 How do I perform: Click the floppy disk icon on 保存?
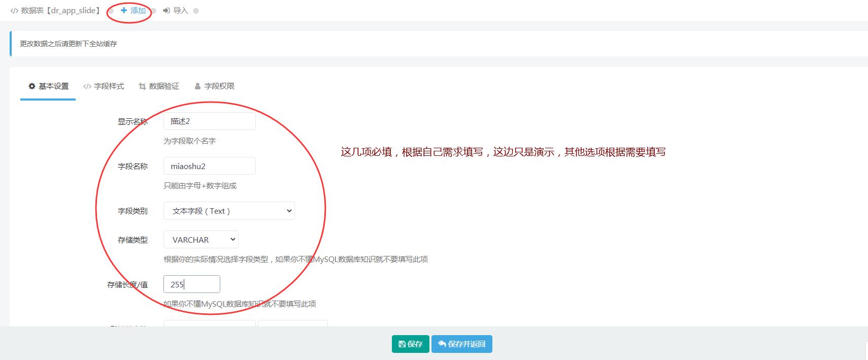pos(402,344)
